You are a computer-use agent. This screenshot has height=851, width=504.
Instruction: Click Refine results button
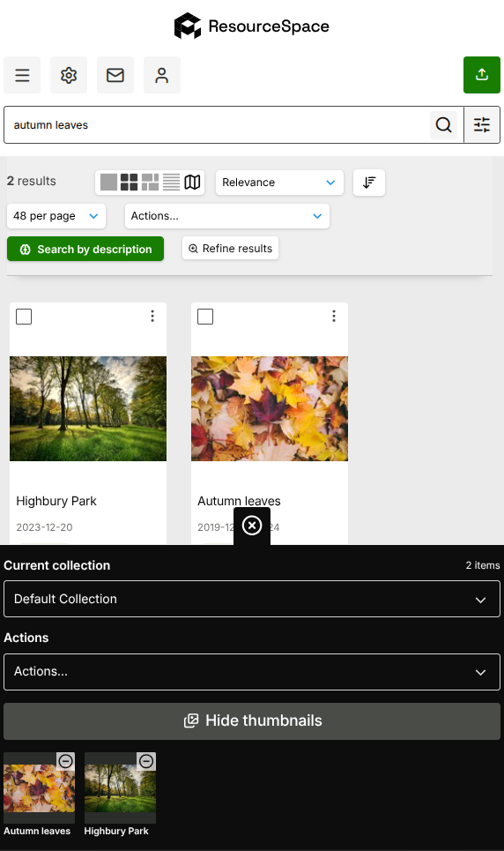(x=231, y=248)
